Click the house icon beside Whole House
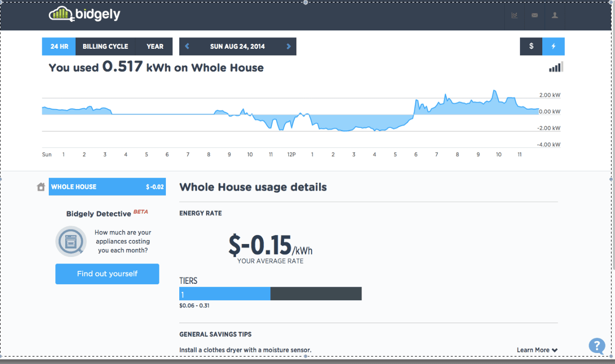Screen dimensions: 615x364 pyautogui.click(x=41, y=187)
